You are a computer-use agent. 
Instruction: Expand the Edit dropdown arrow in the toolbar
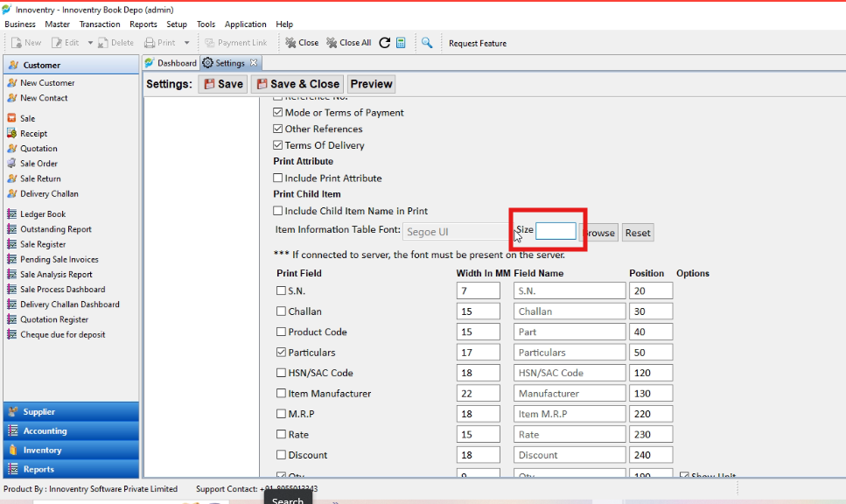click(90, 43)
